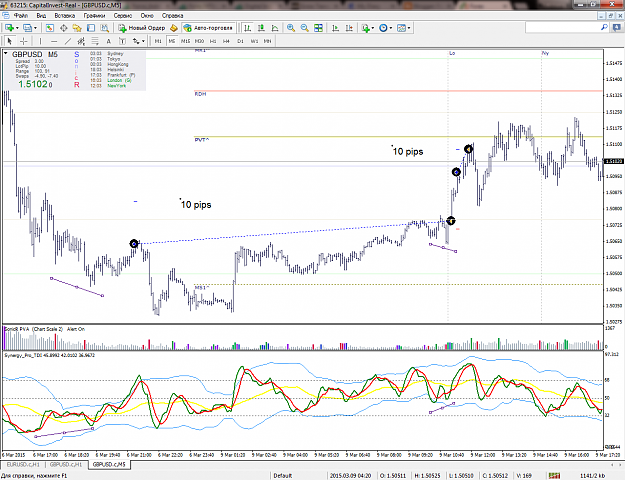Switch to the GBPUSD.c,H1 chart tab
The height and width of the screenshot is (480, 625).
coord(66,464)
